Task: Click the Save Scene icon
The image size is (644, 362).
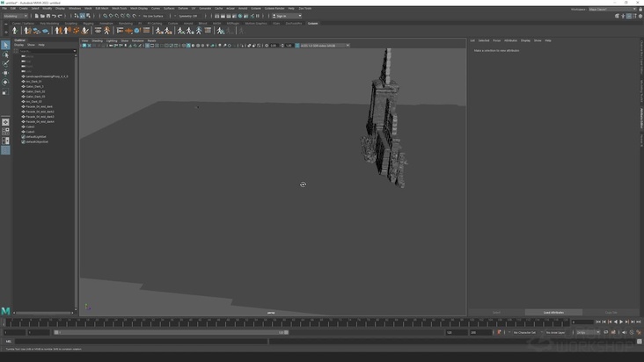Action: coord(48,16)
